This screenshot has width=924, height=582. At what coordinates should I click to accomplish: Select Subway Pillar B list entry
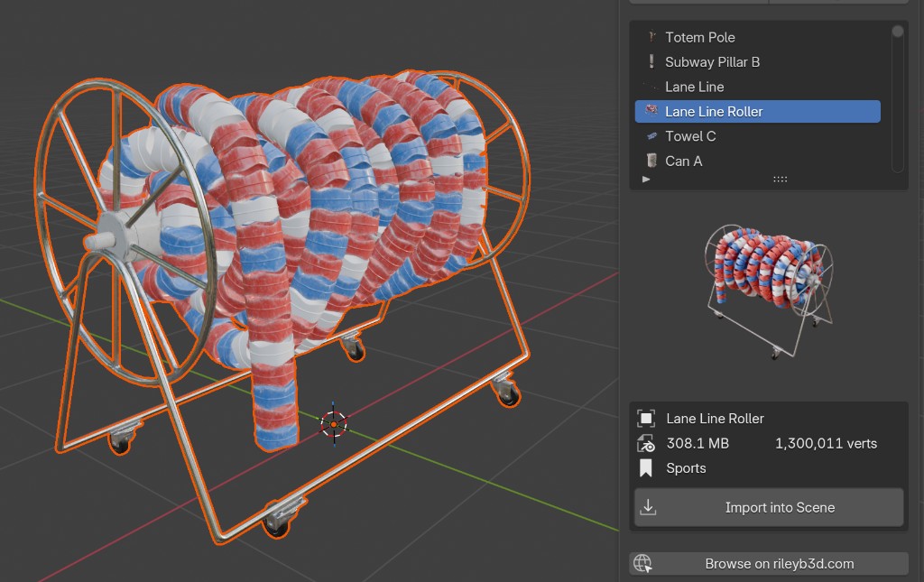click(757, 62)
